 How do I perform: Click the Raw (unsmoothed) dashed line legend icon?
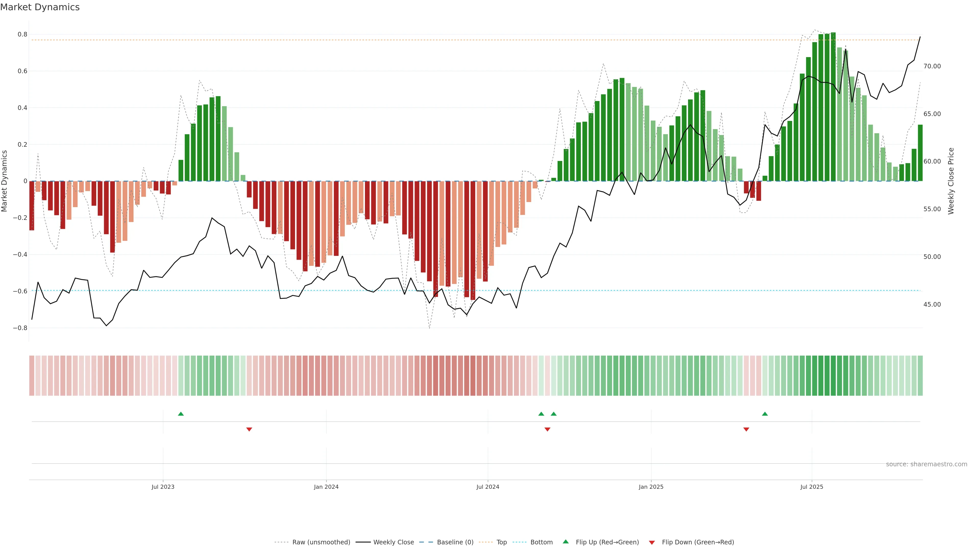[x=281, y=542]
